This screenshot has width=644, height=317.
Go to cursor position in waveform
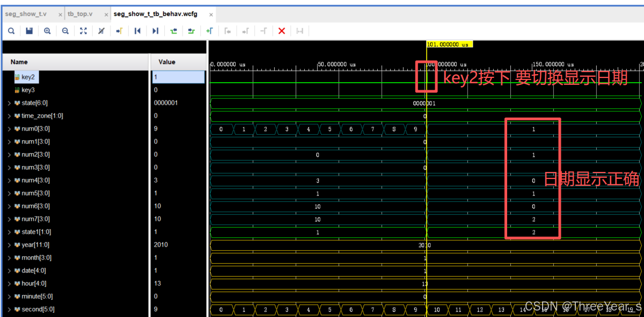point(119,31)
